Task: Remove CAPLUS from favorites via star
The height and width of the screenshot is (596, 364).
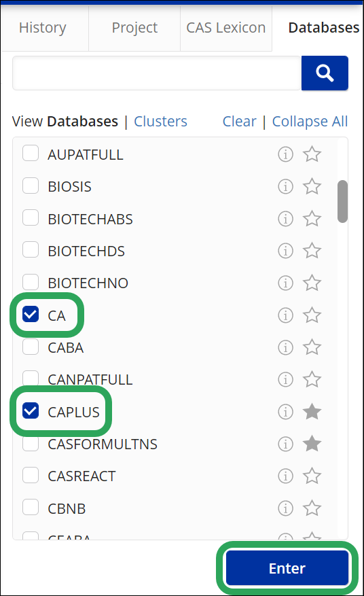Action: (x=312, y=412)
